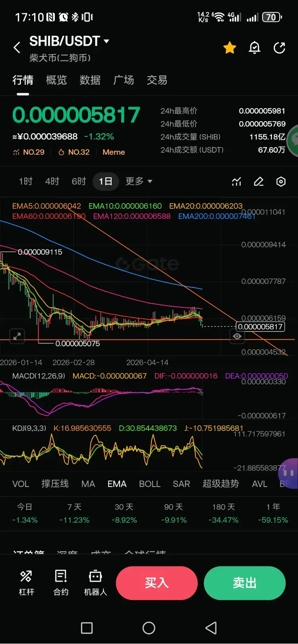The image size is (298, 644).
Task: Expand the 更多 timeframe dropdown
Action: coord(139,181)
